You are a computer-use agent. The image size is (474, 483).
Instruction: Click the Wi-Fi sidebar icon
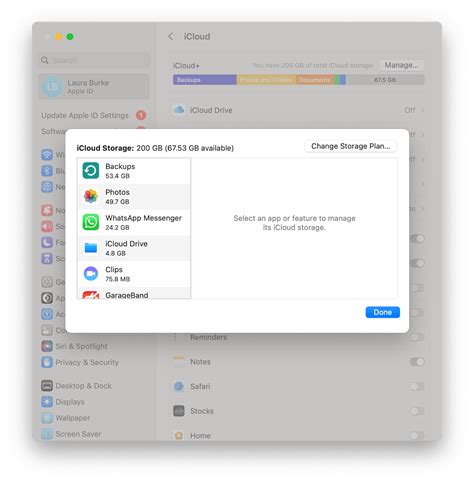click(47, 155)
